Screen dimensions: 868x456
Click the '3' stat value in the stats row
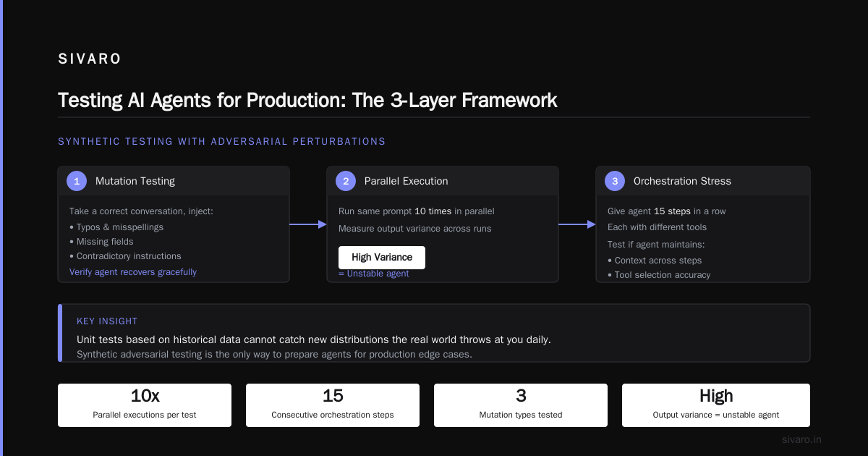click(521, 396)
